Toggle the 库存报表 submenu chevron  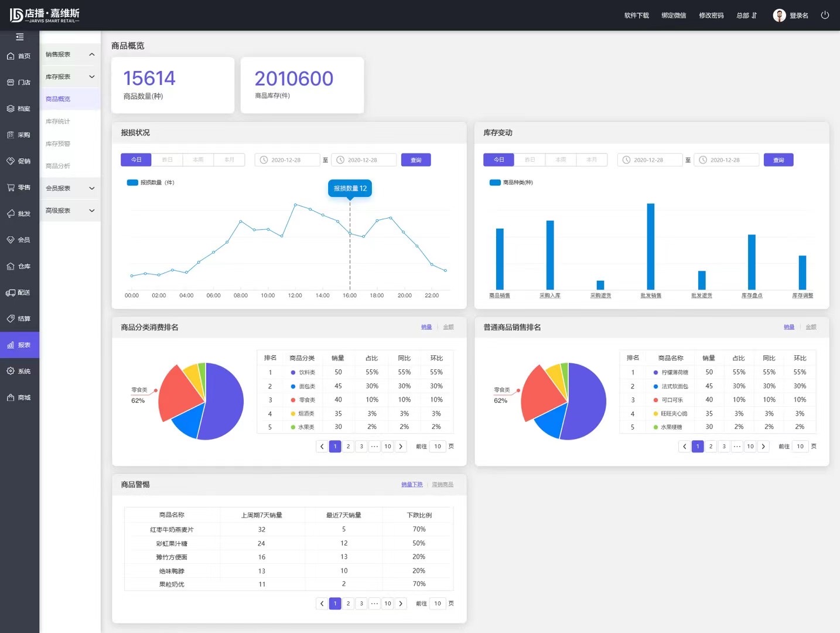coord(92,77)
